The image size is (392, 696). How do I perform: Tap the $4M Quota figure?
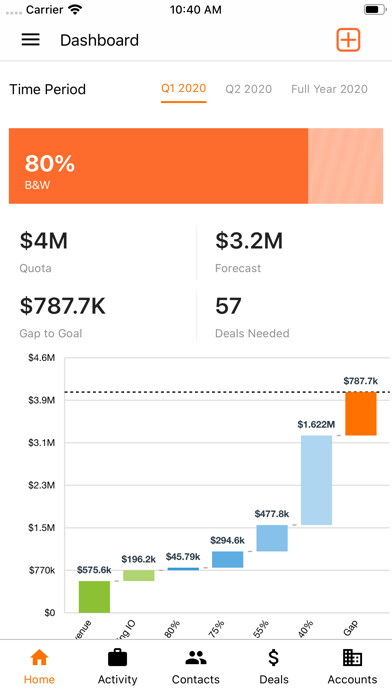tap(44, 241)
